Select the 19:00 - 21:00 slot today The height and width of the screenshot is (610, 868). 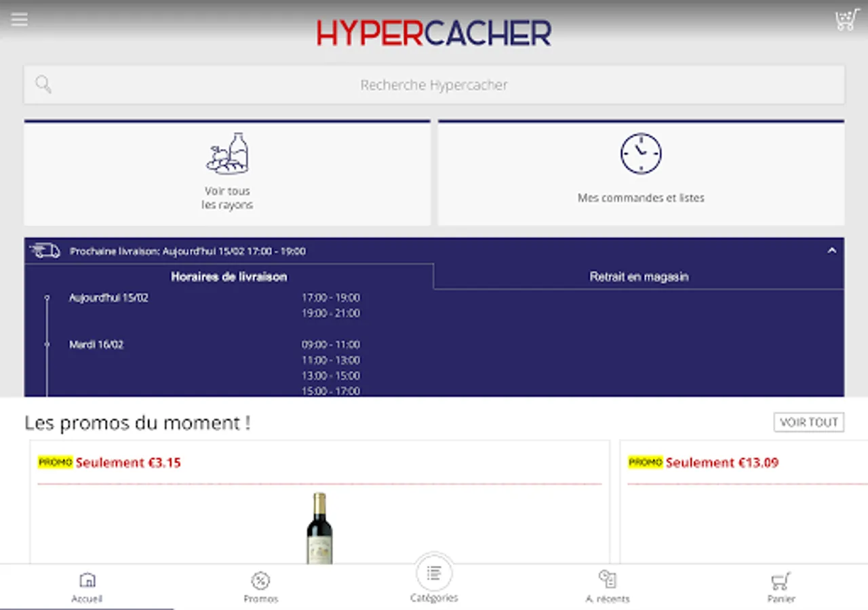pos(331,313)
